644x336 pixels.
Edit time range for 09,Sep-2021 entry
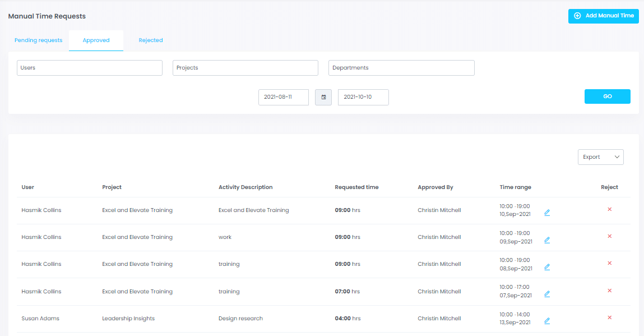point(547,240)
